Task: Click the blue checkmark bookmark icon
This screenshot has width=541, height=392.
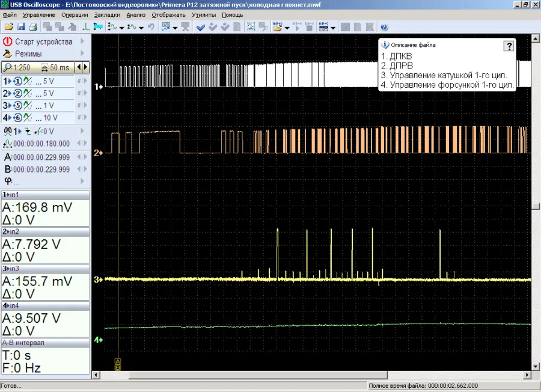Action: tap(200, 27)
